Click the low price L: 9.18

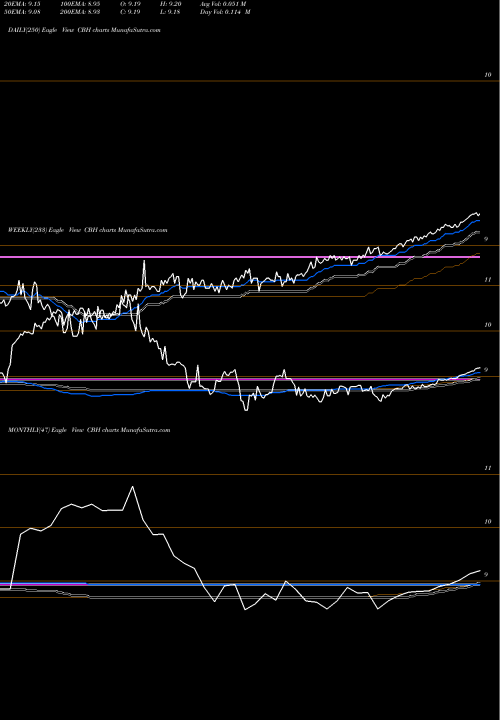pyautogui.click(x=172, y=12)
